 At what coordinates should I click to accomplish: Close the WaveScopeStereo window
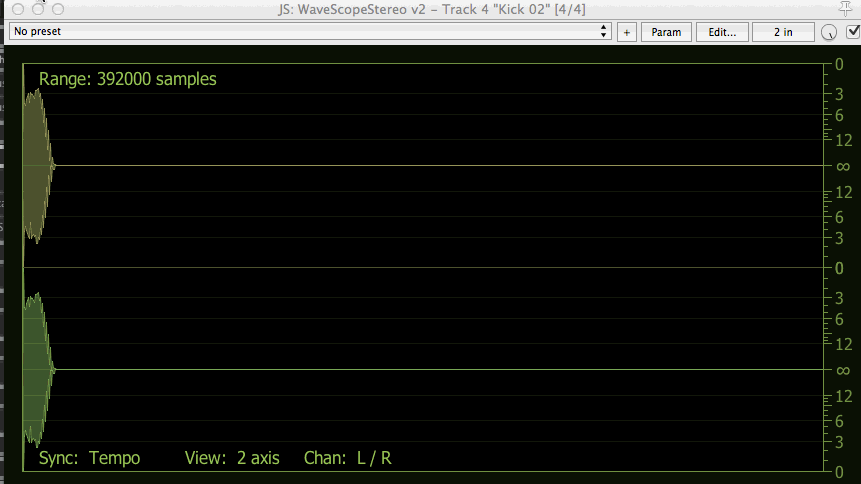click(x=18, y=9)
